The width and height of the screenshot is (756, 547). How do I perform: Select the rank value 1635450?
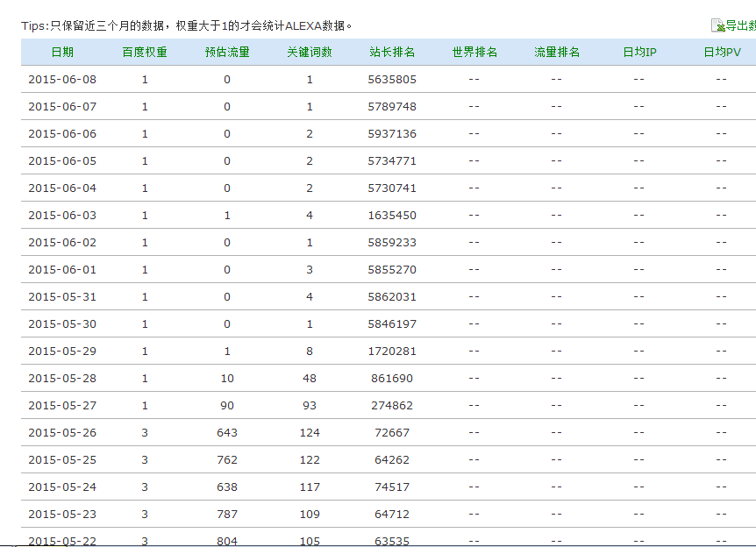392,216
